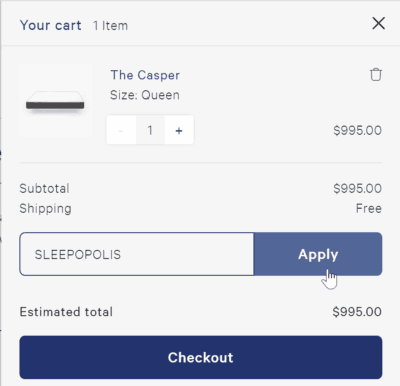Select the 1 Item count label
The height and width of the screenshot is (386, 400).
tap(110, 26)
